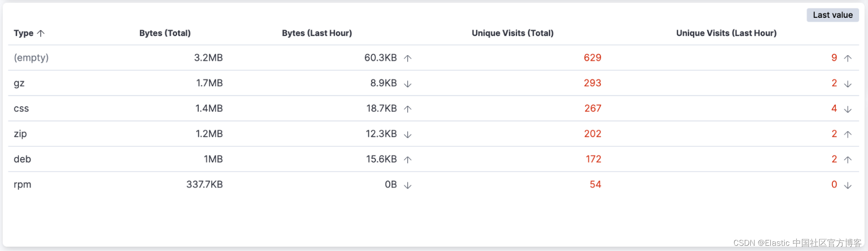868x251 pixels.
Task: Click the up trend arrow in the zip row's last-hour visits
Action: click(x=848, y=134)
